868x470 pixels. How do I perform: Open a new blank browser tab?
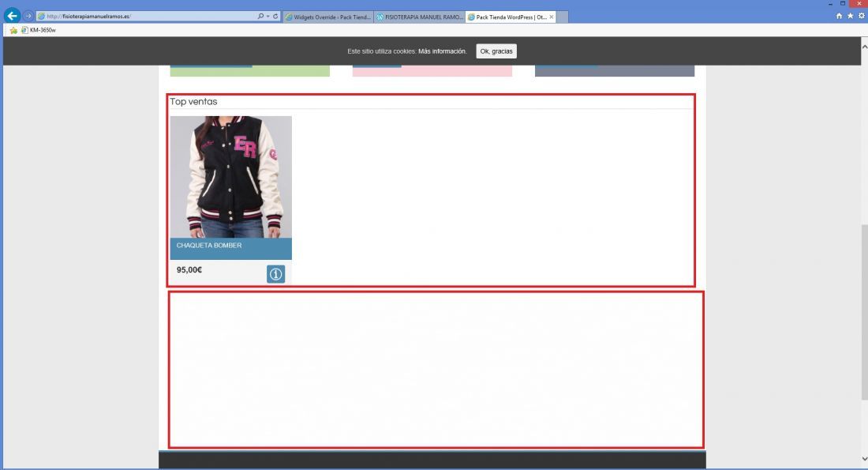tap(563, 17)
